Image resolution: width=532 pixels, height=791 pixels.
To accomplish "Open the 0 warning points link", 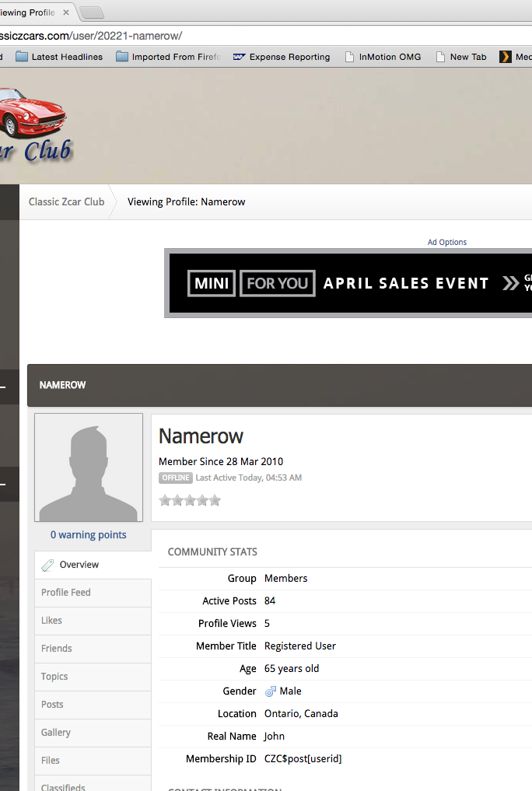I will 88,535.
